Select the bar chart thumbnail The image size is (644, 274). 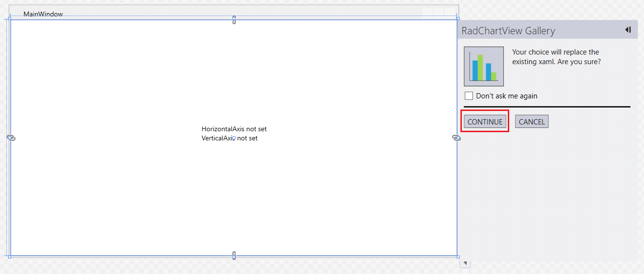point(484,67)
